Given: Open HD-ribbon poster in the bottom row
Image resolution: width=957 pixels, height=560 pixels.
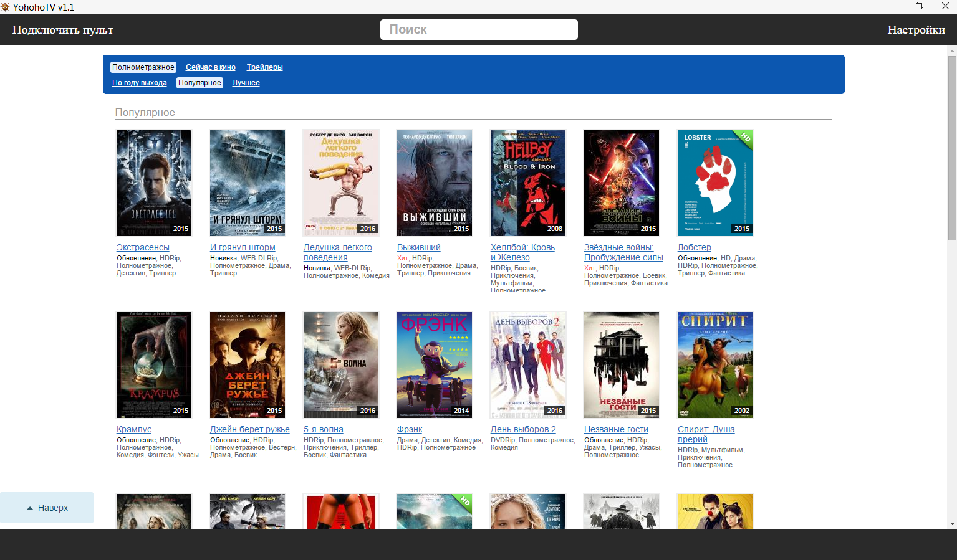Looking at the screenshot, I should coord(435,511).
